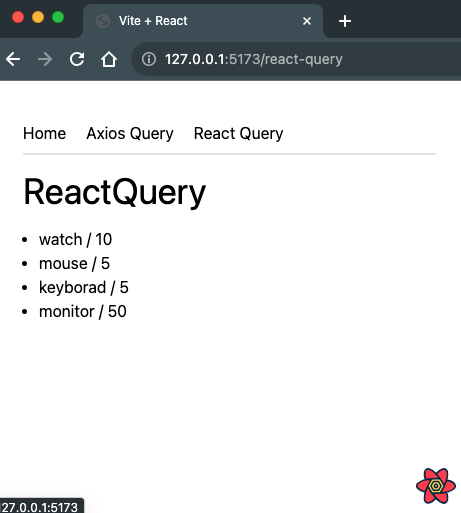This screenshot has height=513, width=461.
Task: Minimize the window with yellow button
Action: pos(38,17)
